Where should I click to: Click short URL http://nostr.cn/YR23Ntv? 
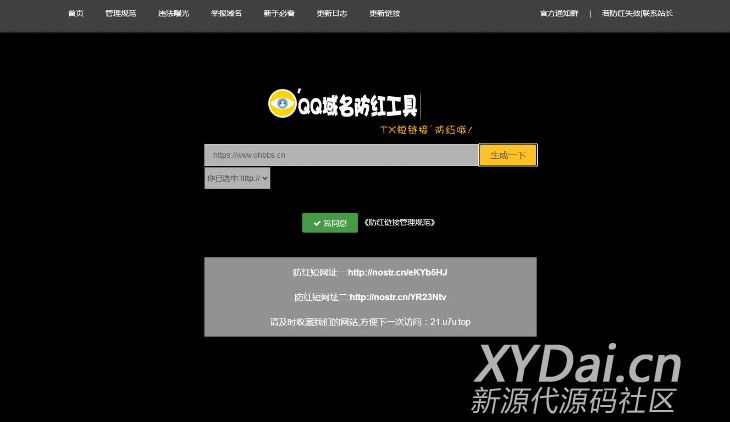tap(398, 297)
